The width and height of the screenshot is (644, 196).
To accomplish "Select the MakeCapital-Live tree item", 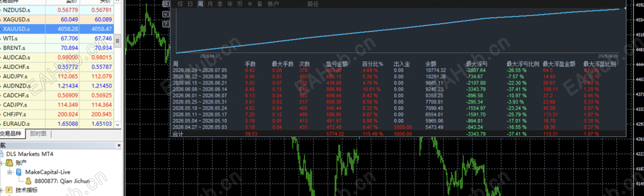I will (48, 172).
